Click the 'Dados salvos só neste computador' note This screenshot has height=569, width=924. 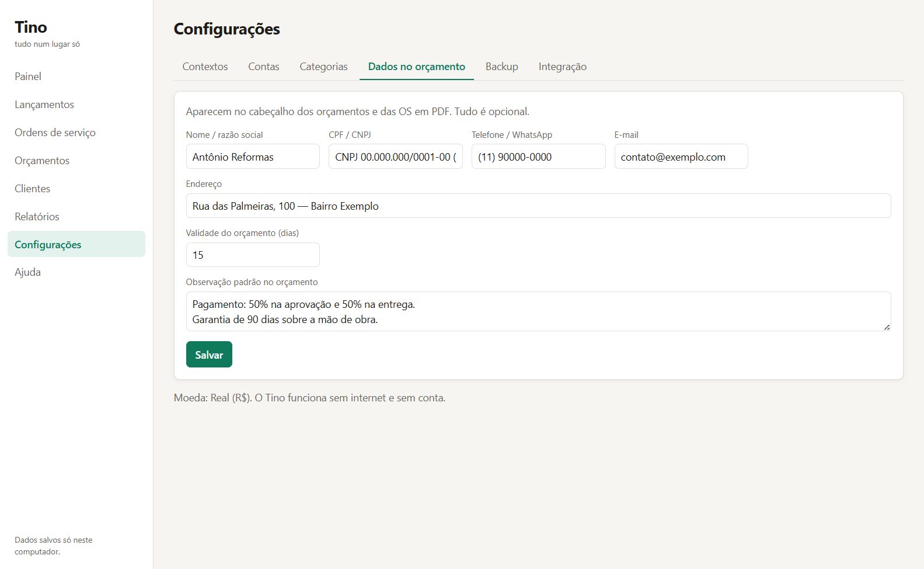[x=54, y=546]
